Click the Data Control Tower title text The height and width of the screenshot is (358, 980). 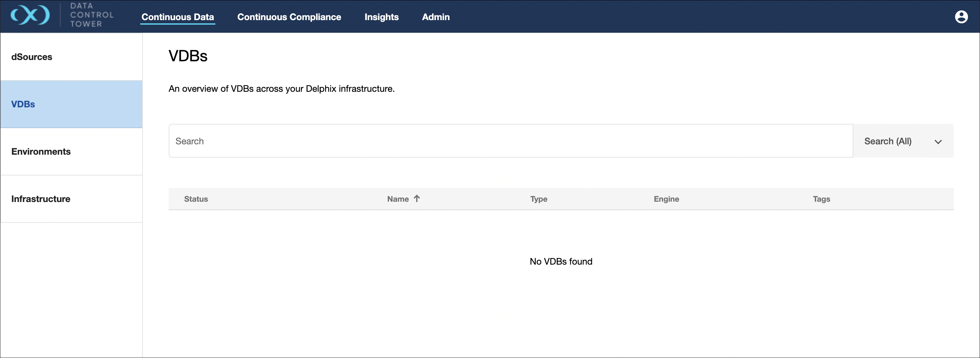(x=91, y=15)
